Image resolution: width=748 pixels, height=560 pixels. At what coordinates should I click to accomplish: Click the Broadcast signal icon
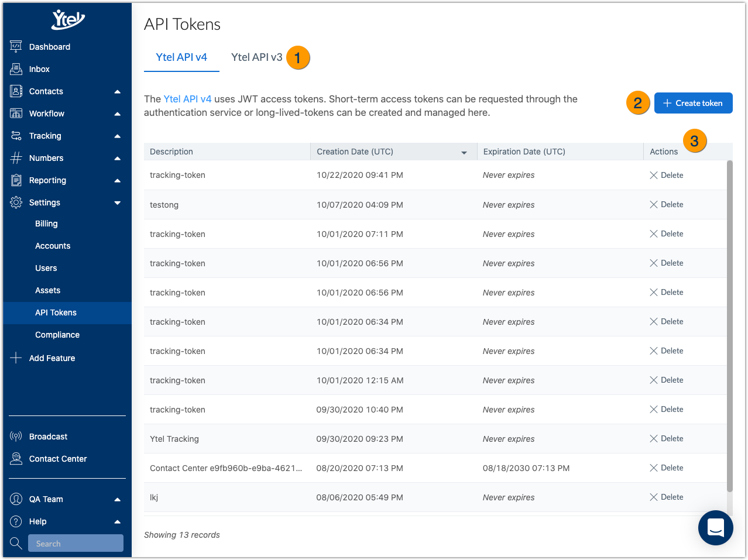[x=16, y=437]
